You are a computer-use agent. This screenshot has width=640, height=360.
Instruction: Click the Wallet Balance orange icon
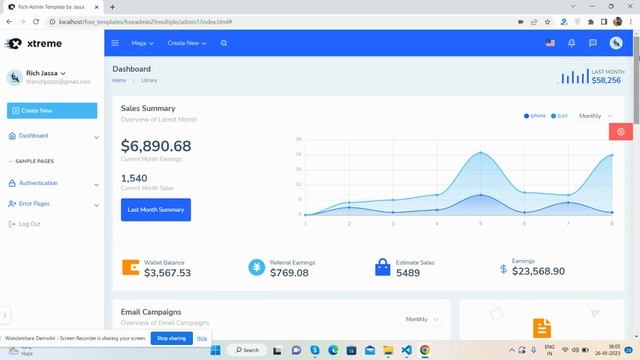pyautogui.click(x=131, y=267)
